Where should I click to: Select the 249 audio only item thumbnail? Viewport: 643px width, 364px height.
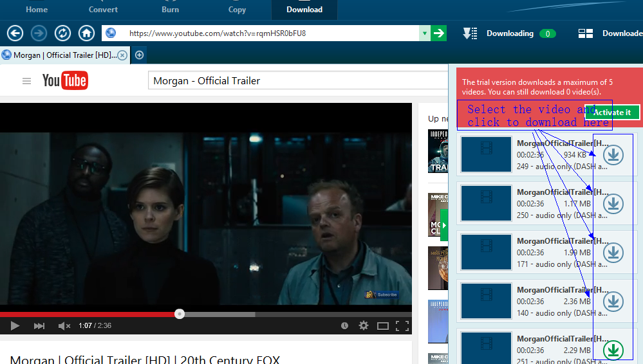pyautogui.click(x=487, y=154)
